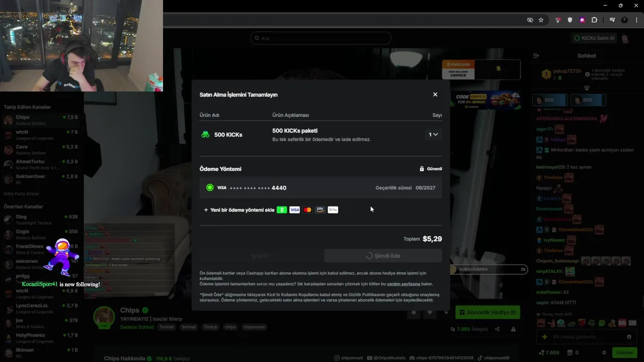Open the emoji picker in message box

click(x=629, y=337)
